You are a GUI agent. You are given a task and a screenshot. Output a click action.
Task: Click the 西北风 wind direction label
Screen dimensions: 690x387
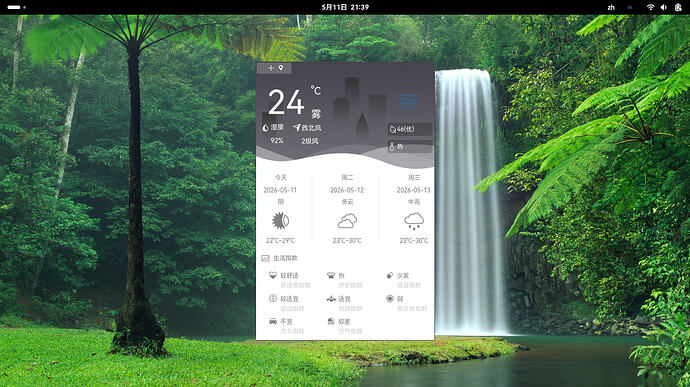pos(311,128)
